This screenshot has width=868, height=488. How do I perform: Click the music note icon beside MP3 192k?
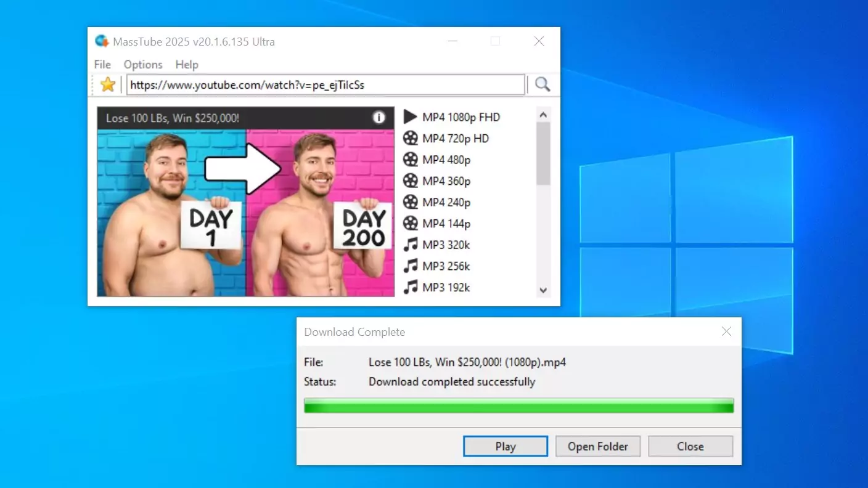point(411,287)
